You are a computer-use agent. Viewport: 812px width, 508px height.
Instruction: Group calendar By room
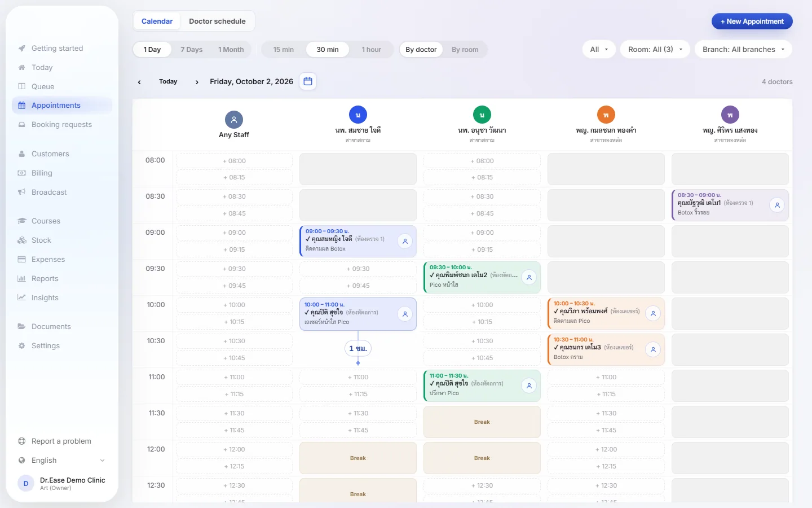[465, 50]
